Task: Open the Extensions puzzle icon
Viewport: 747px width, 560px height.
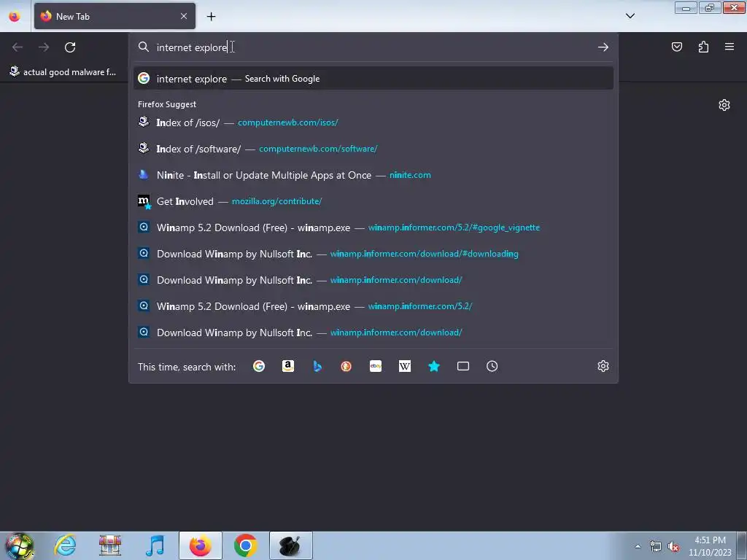Action: [x=703, y=47]
